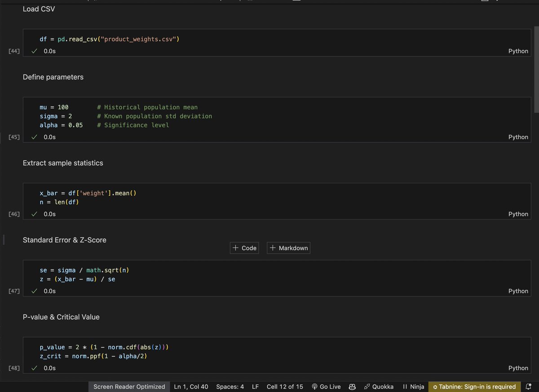
Task: Change Python language of read_csv cell
Action: pyautogui.click(x=518, y=51)
